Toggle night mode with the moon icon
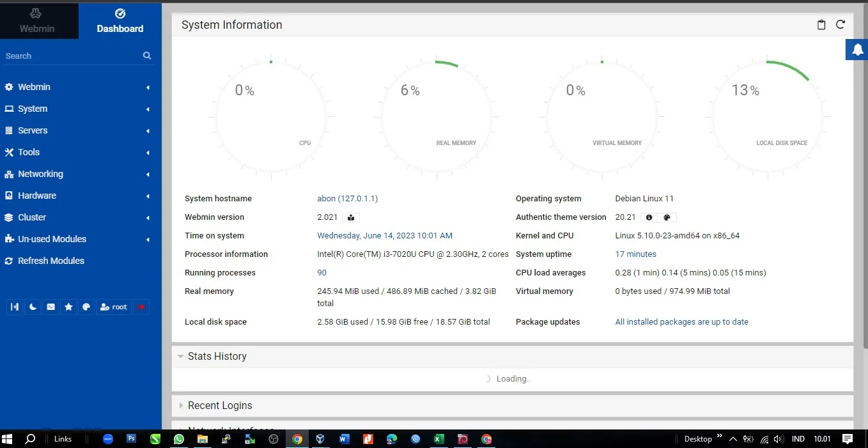 33,307
